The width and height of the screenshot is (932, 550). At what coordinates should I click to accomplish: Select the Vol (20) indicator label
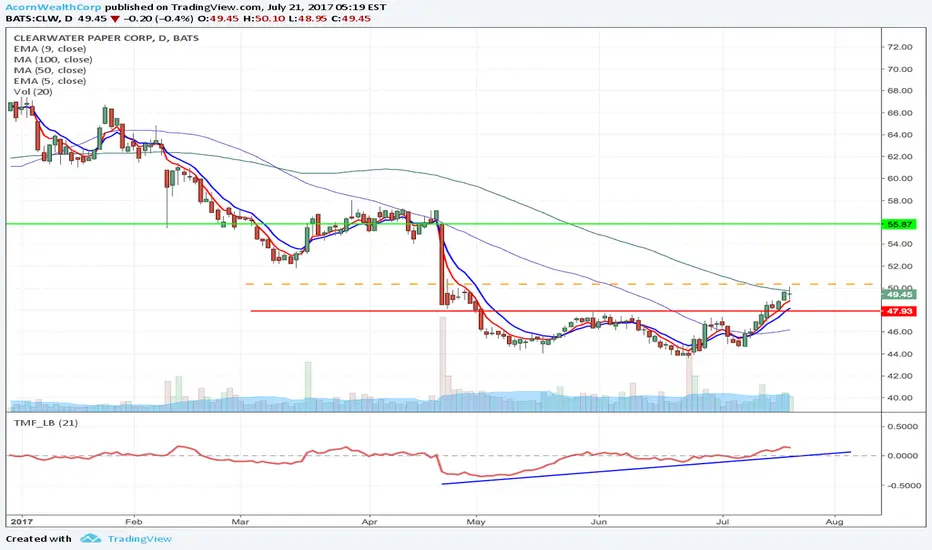pos(33,92)
